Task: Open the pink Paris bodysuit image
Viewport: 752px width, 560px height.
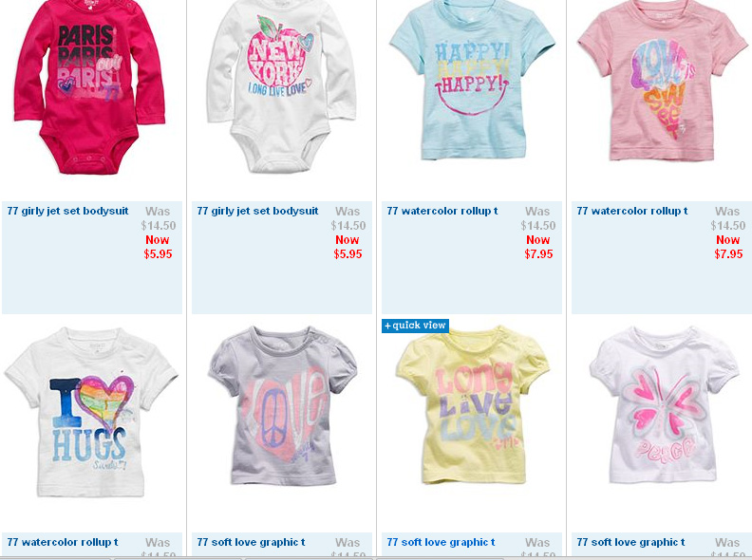Action: point(89,86)
